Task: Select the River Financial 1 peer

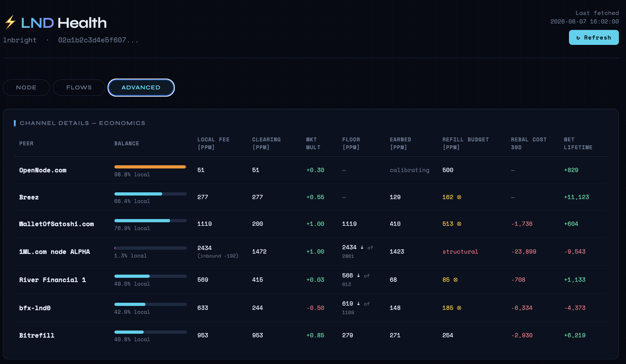Action: 52,280
